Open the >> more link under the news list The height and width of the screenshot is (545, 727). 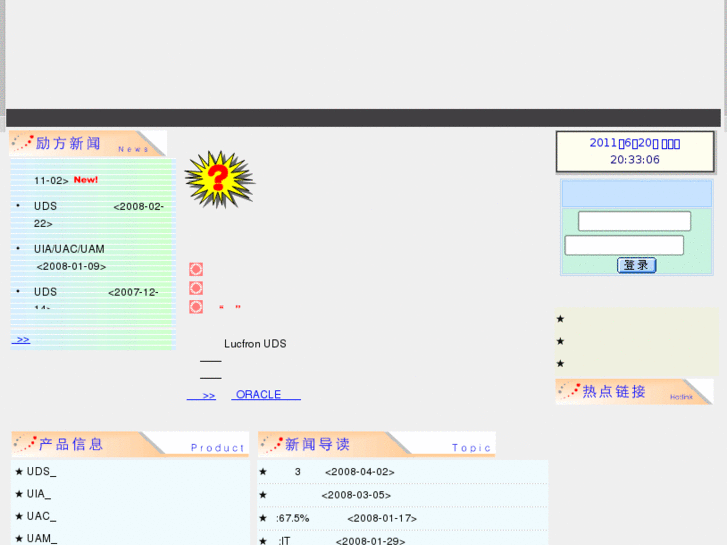(21, 340)
